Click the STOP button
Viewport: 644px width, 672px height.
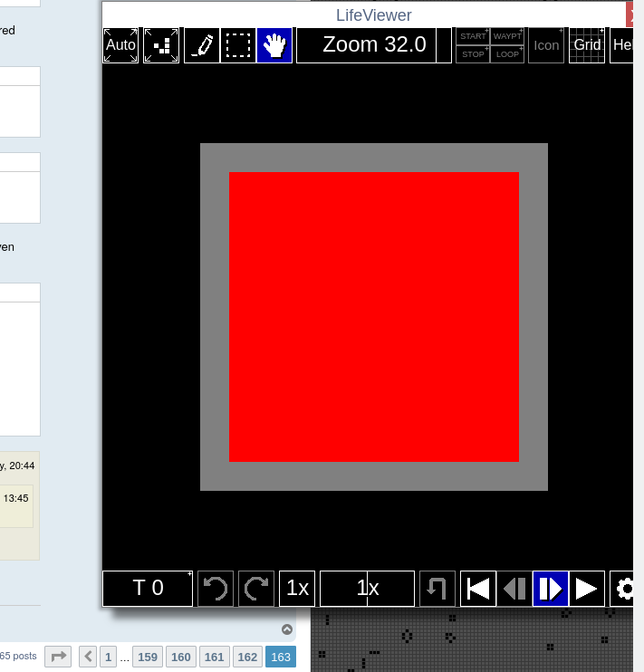[x=473, y=54]
